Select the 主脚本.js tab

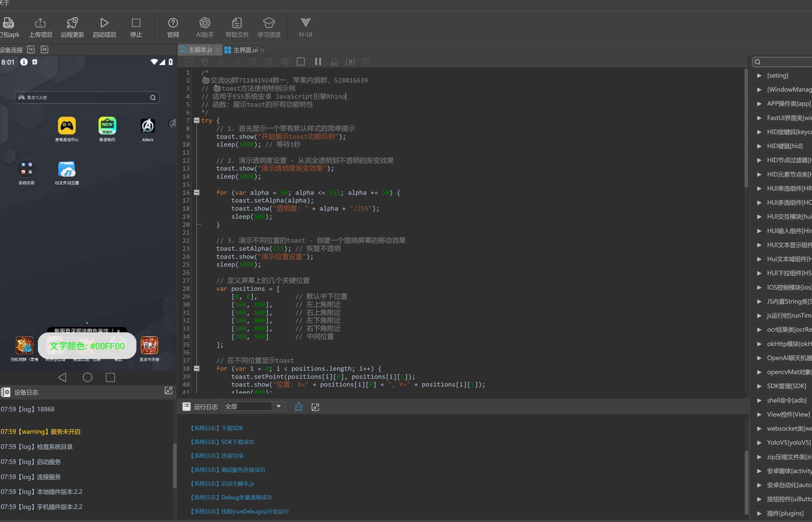coord(200,50)
